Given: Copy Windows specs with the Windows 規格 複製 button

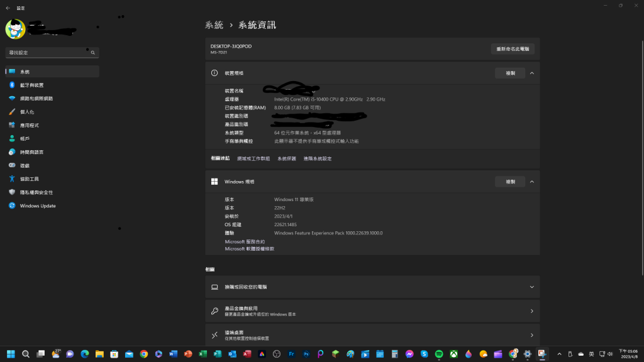Looking at the screenshot, I should (510, 182).
